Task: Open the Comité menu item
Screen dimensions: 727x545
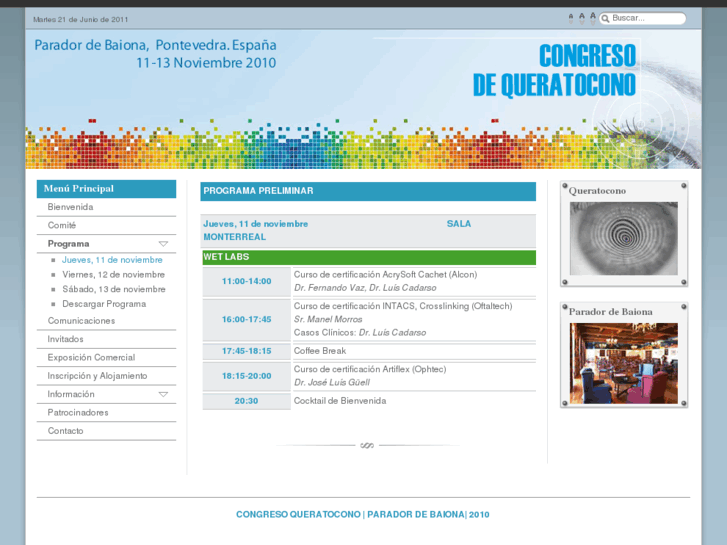Action: [62, 225]
